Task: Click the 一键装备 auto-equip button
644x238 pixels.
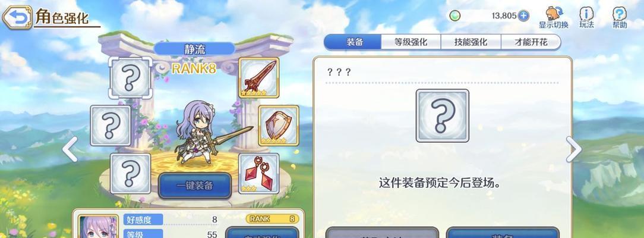Action: click(x=195, y=186)
